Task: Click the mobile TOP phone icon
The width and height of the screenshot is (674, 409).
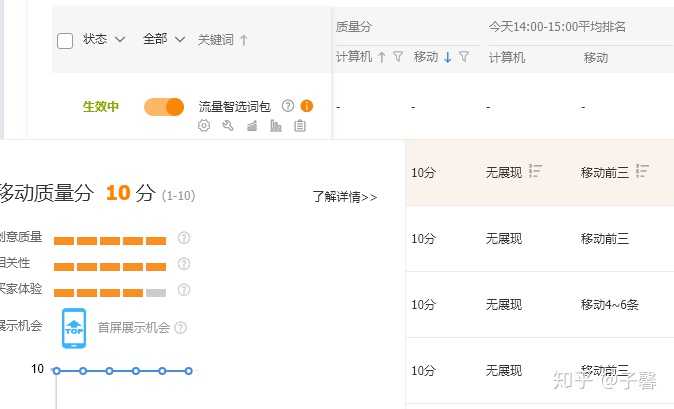Action: coord(74,329)
